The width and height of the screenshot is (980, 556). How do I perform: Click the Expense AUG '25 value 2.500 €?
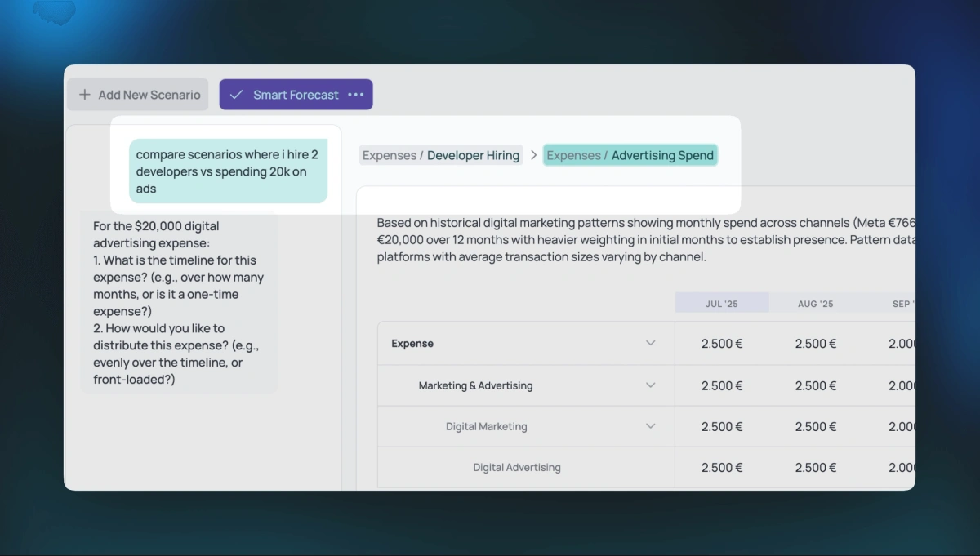pos(815,344)
